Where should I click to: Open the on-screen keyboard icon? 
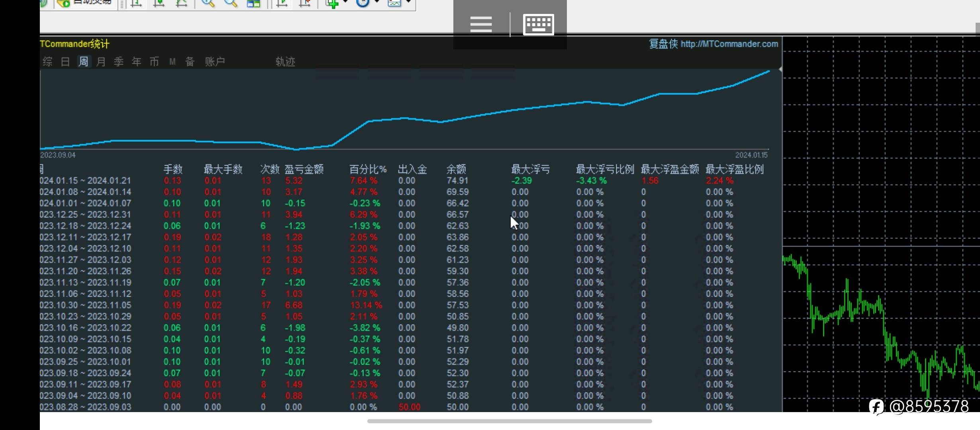pos(538,24)
